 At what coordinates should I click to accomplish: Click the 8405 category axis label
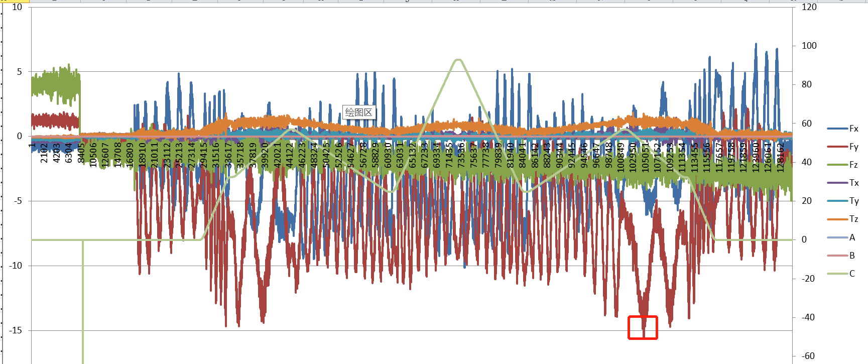click(x=81, y=153)
